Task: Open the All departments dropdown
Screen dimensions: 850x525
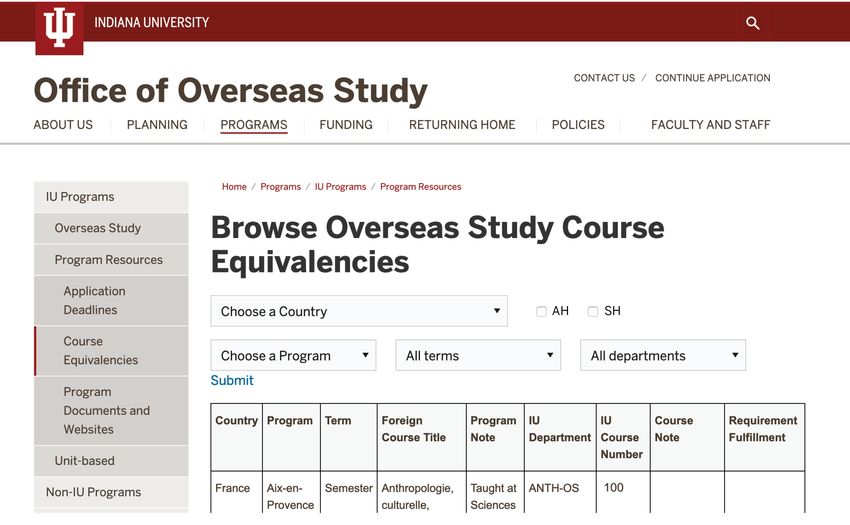Action: [x=663, y=355]
